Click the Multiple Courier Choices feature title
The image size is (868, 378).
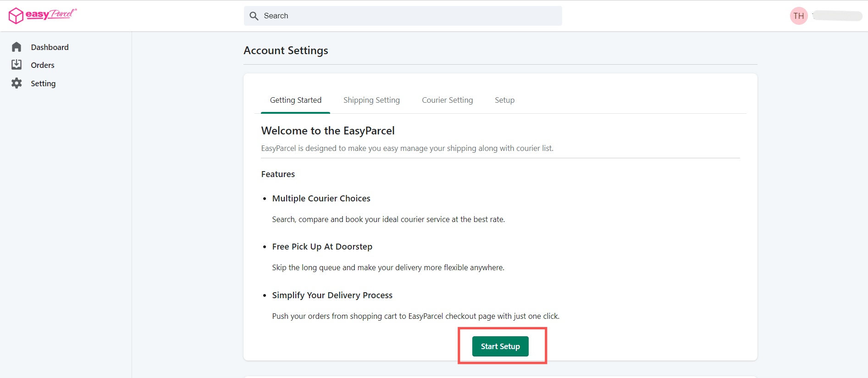[321, 198]
